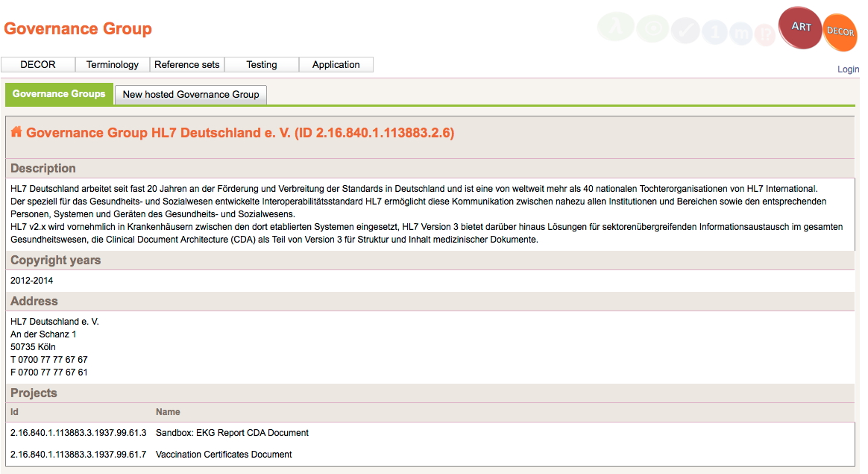Open the Terminology menu
Image resolution: width=868 pixels, height=474 pixels.
tap(113, 64)
